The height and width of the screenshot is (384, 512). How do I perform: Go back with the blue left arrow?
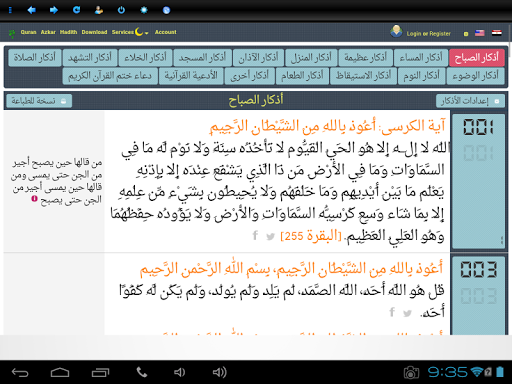click(32, 10)
